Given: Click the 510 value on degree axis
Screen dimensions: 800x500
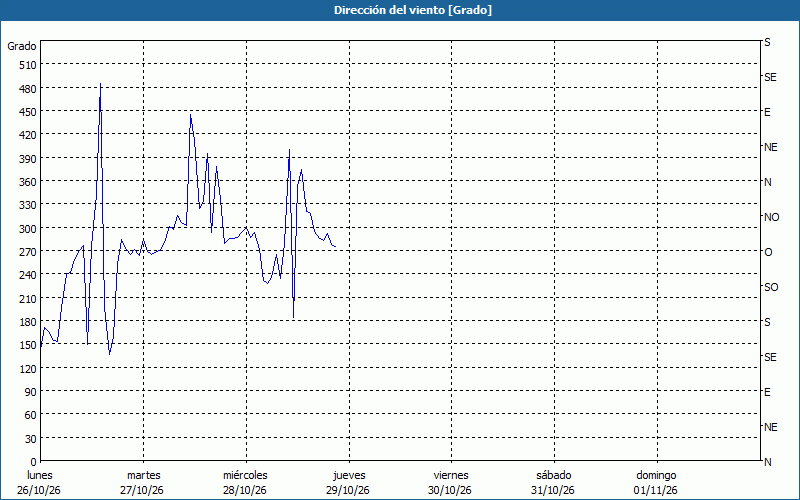Looking at the screenshot, I should click(x=28, y=65).
